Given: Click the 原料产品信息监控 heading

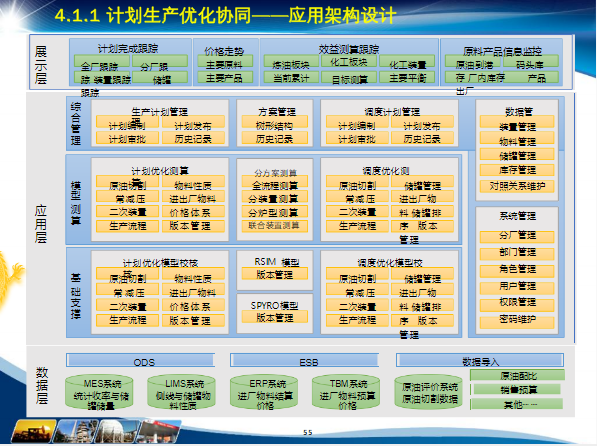Looking at the screenshot, I should 502,51.
